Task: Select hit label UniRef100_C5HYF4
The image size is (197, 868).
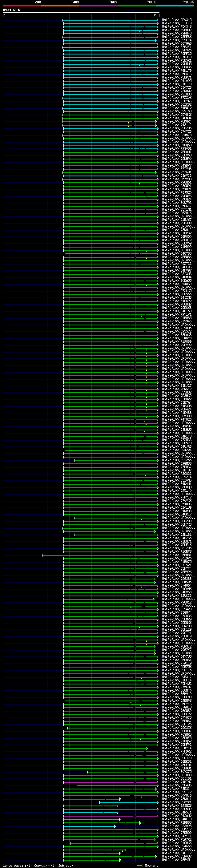Action: 177,569
